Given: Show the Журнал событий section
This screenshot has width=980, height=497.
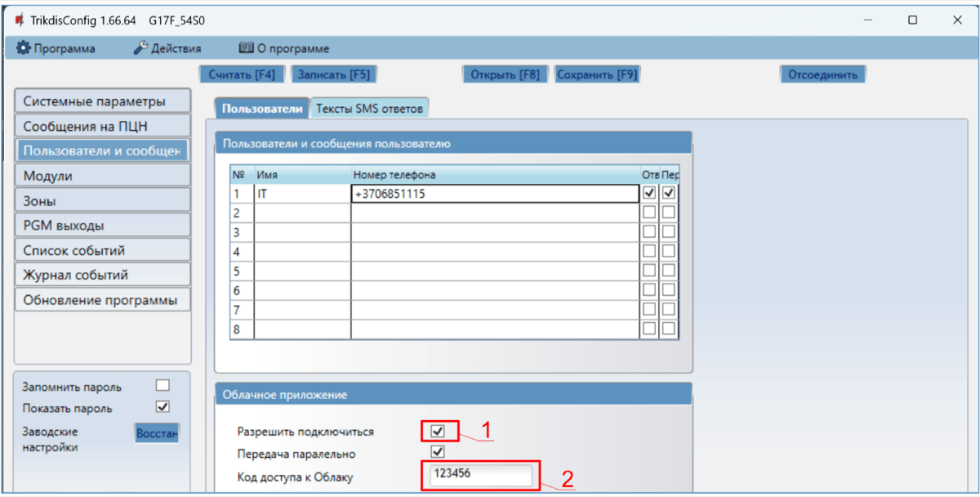Looking at the screenshot, I should [102, 275].
